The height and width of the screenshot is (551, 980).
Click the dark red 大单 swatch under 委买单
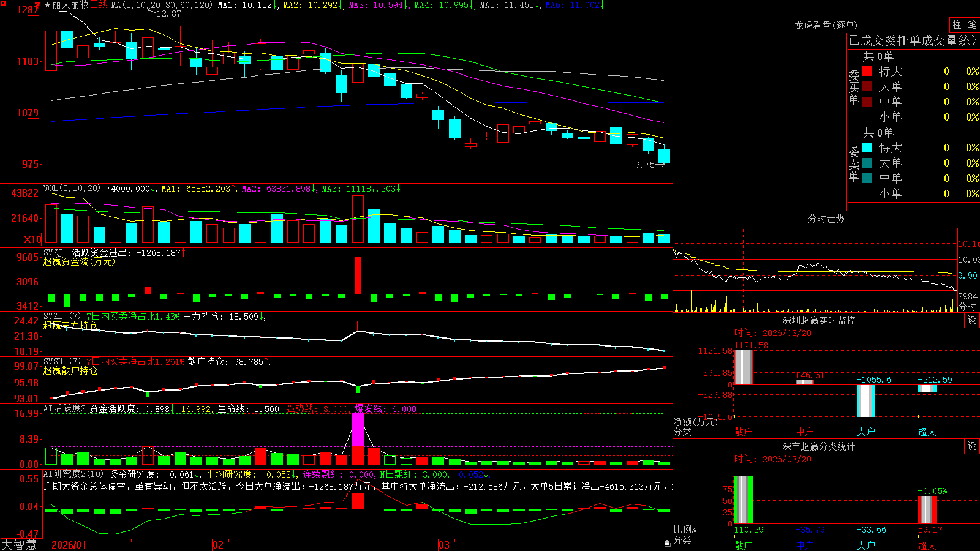point(867,86)
